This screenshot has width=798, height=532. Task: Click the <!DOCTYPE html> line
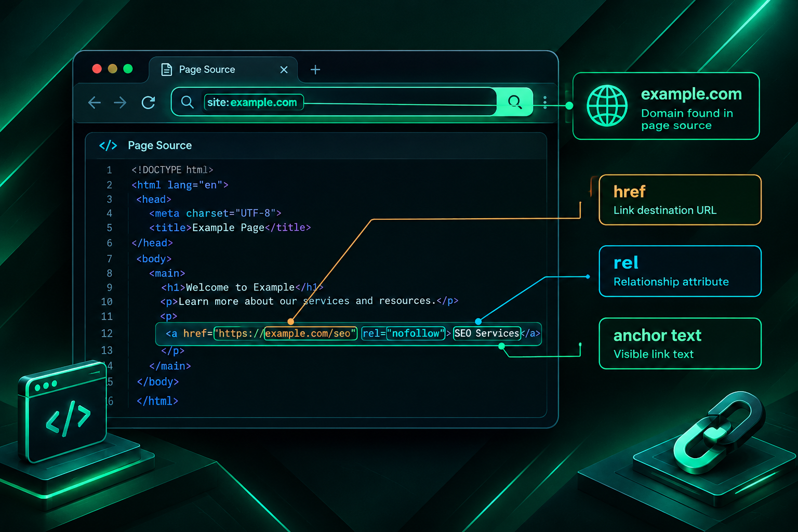coord(172,170)
